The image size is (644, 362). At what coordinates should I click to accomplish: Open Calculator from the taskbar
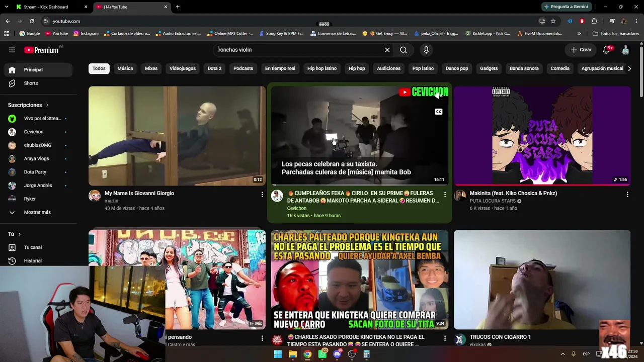367,354
